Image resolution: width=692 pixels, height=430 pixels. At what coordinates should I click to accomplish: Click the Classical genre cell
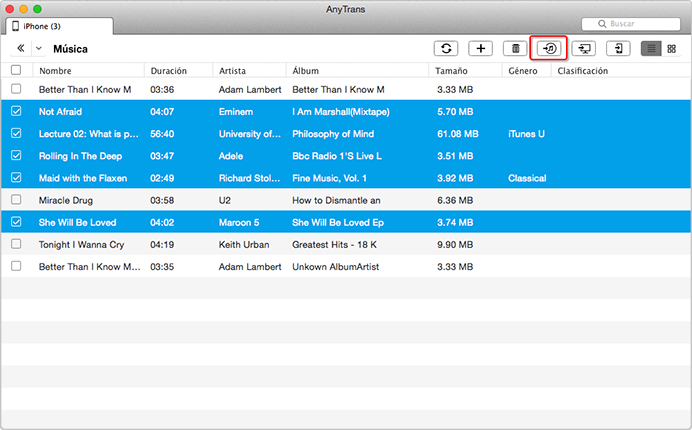pyautogui.click(x=527, y=178)
